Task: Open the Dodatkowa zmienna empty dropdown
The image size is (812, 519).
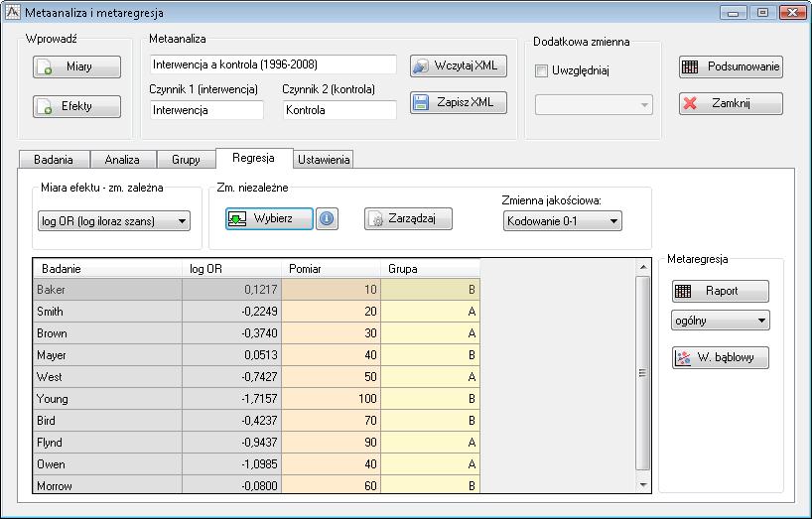Action: (x=594, y=104)
